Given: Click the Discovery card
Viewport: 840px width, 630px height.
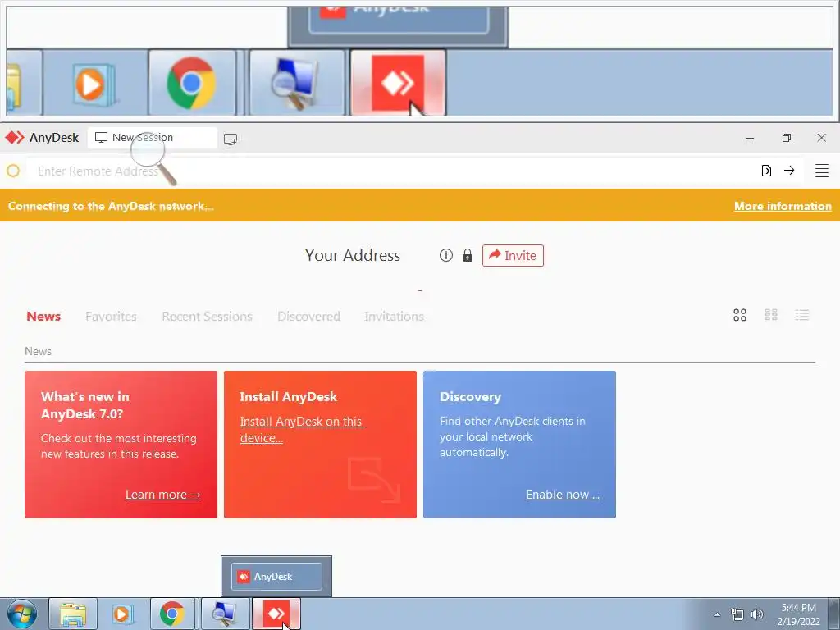Looking at the screenshot, I should click(519, 444).
